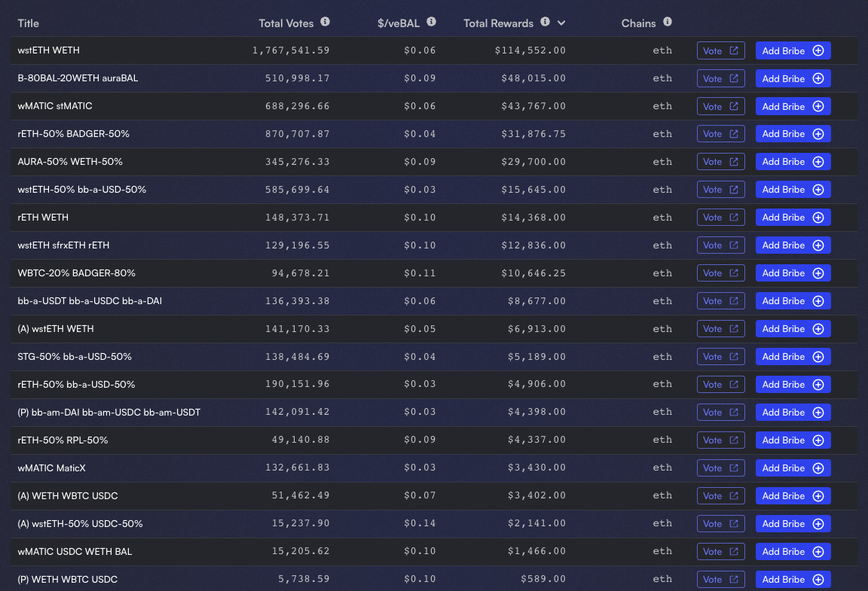Click the external-link icon on wstETH WETH Vote button
The height and width of the screenshot is (591, 868).
coord(735,50)
